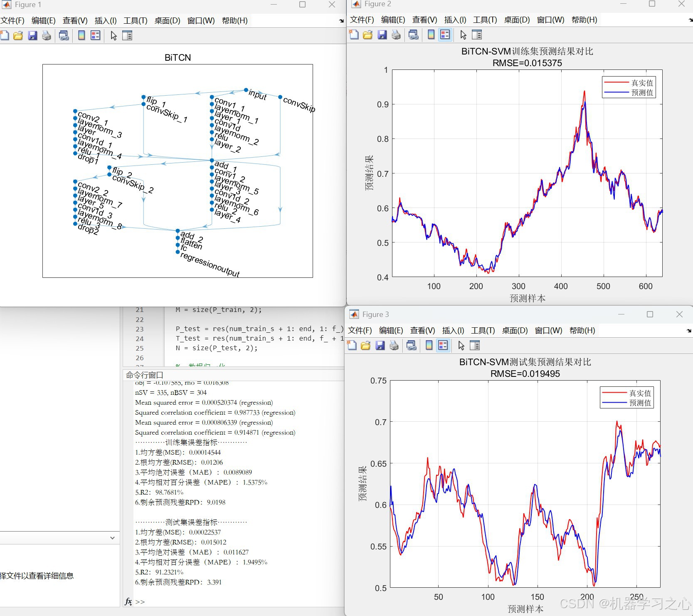The width and height of the screenshot is (693, 616).
Task: Maximize the Figure 3 window
Action: click(x=650, y=314)
